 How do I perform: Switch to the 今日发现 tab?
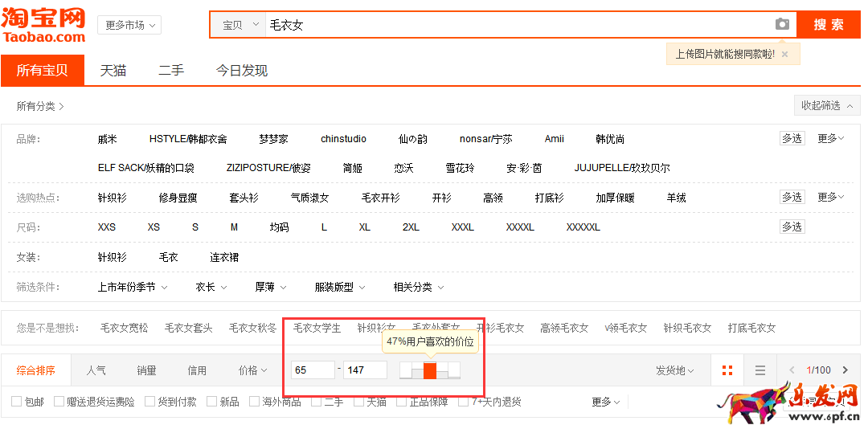(x=242, y=70)
